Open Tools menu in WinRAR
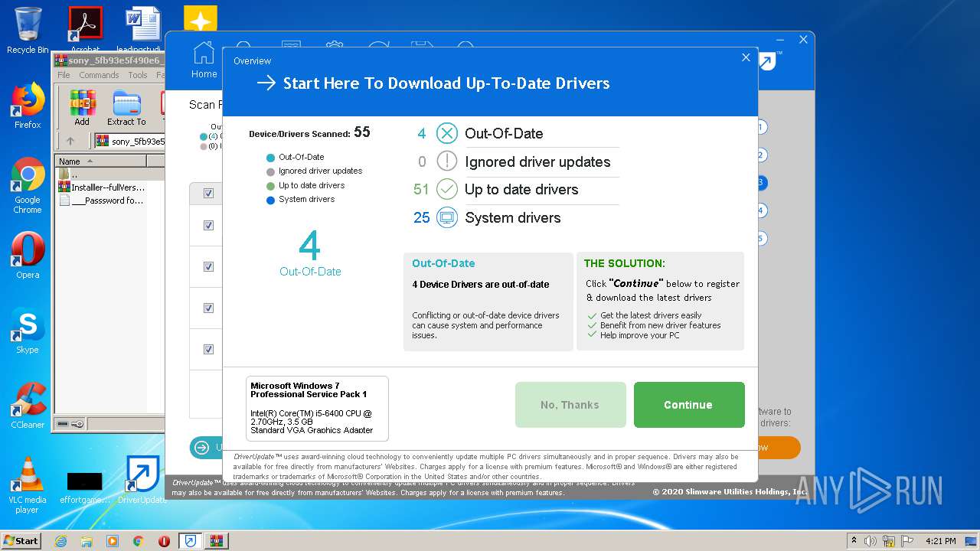Screen dimensions: 980x551 pos(138,75)
